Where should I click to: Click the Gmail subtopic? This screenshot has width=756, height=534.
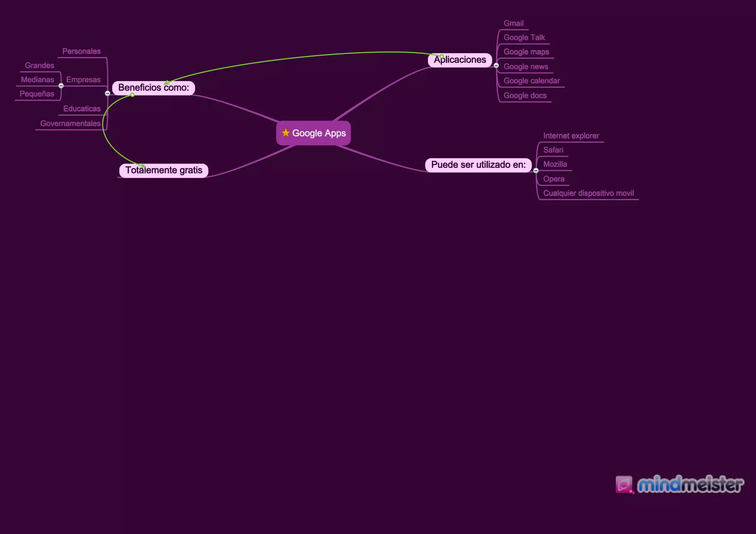(x=513, y=23)
